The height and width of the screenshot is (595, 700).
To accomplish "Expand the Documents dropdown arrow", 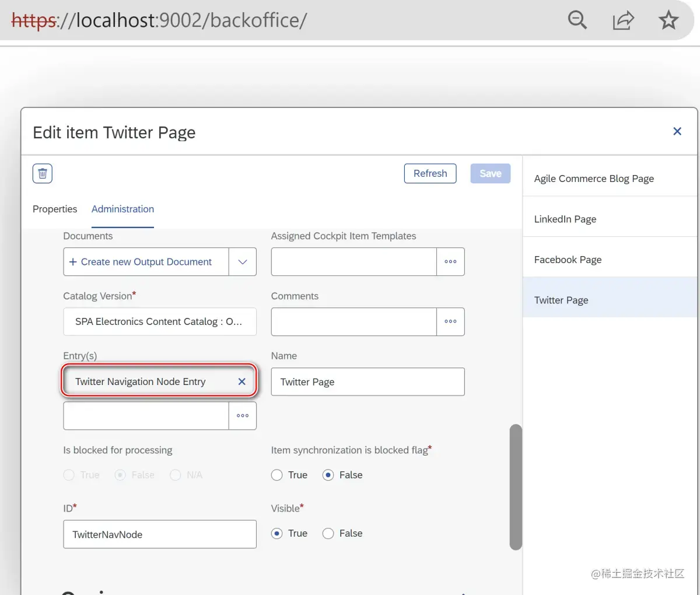I will tap(243, 262).
